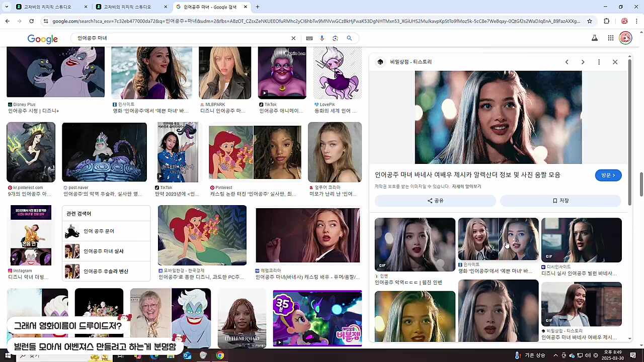Open the 자세히 알아보기 link

(x=466, y=187)
